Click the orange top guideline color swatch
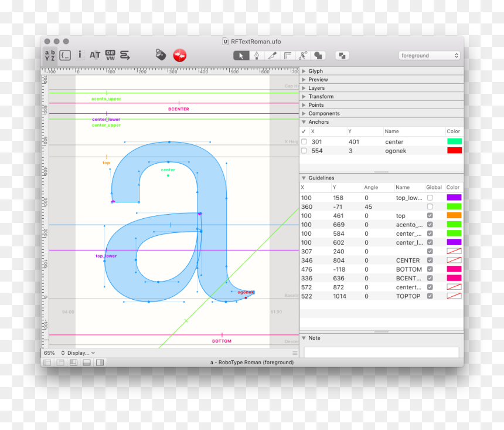Image resolution: width=504 pixels, height=430 pixels. [x=454, y=215]
